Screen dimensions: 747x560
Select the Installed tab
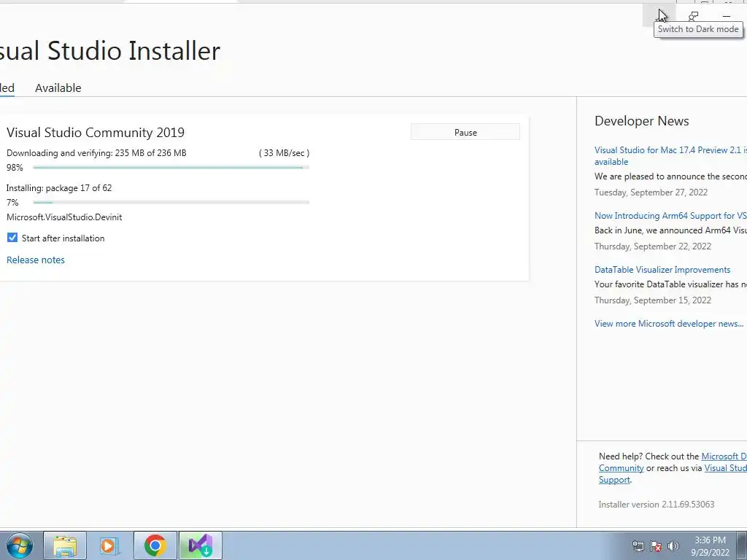click(x=7, y=88)
